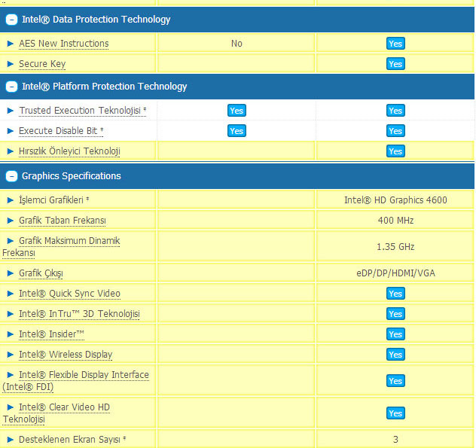Open the Intel Wireless Display link
Viewport: 476px width, 448px height.
(x=66, y=355)
